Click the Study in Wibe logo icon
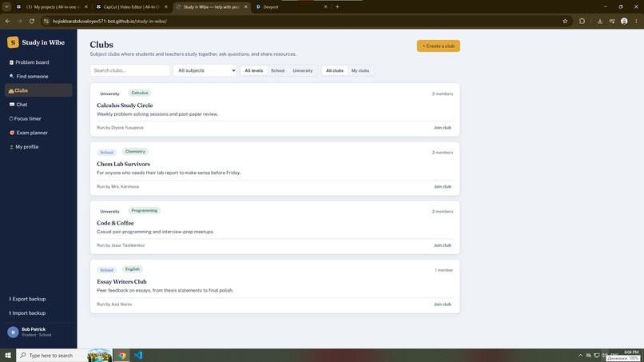The image size is (644, 362). (x=13, y=42)
